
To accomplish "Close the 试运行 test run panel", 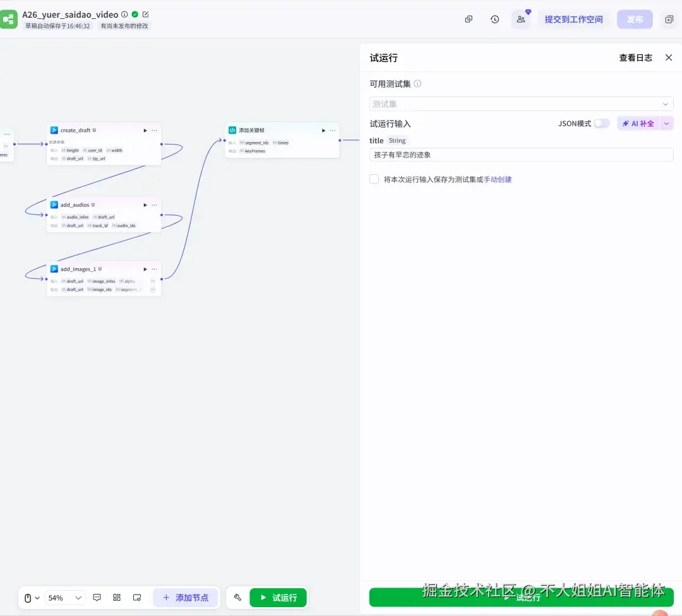I will point(669,57).
